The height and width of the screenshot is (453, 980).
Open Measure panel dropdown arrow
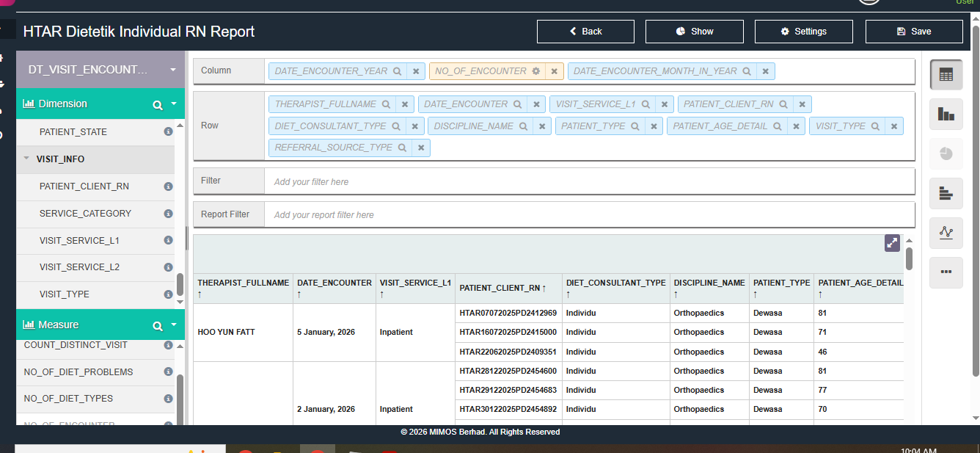point(174,325)
